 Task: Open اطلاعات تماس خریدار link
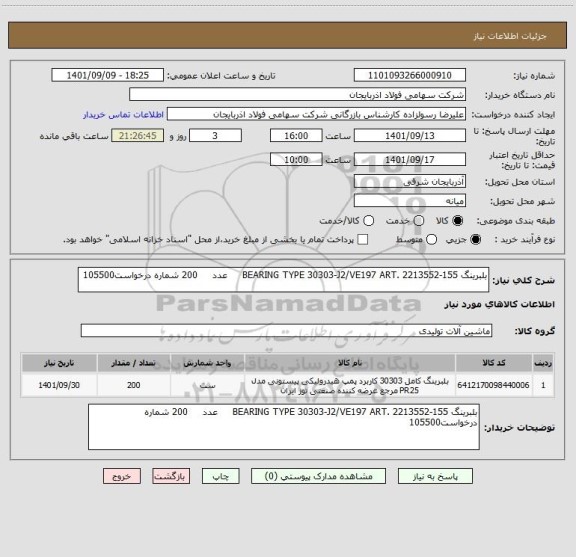123,115
